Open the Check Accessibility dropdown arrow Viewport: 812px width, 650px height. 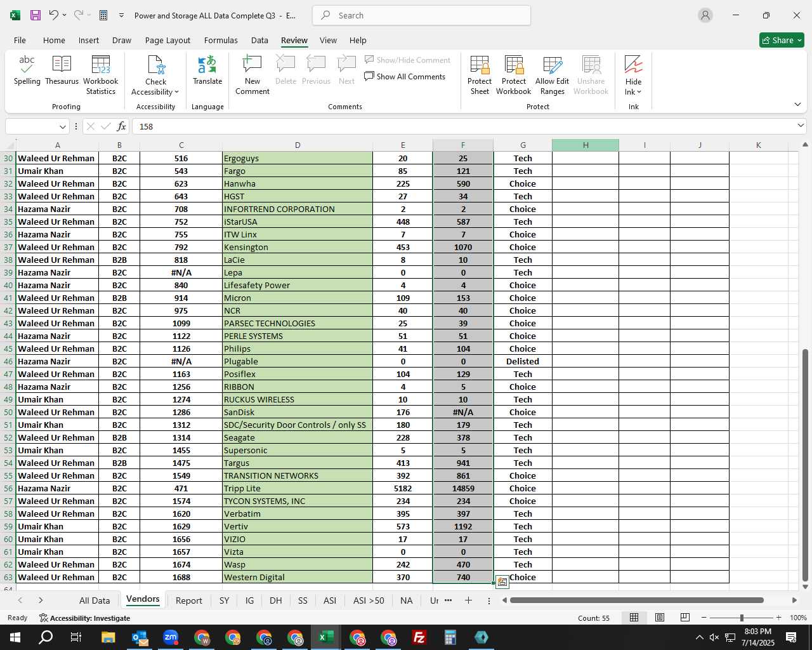pos(176,93)
